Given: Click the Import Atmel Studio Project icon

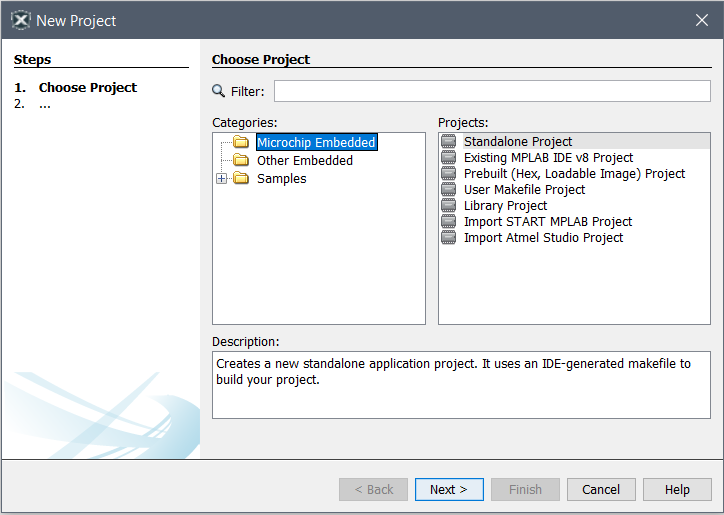Looking at the screenshot, I should point(449,238).
